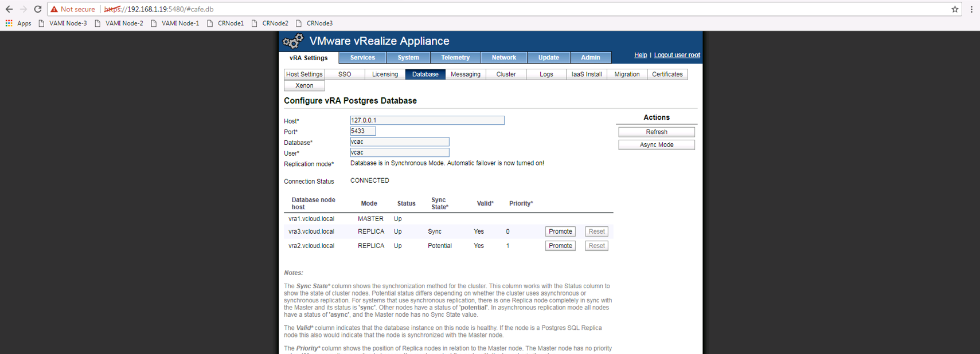Open the Cluster sub-tab
This screenshot has width=980, height=354.
coord(506,74)
